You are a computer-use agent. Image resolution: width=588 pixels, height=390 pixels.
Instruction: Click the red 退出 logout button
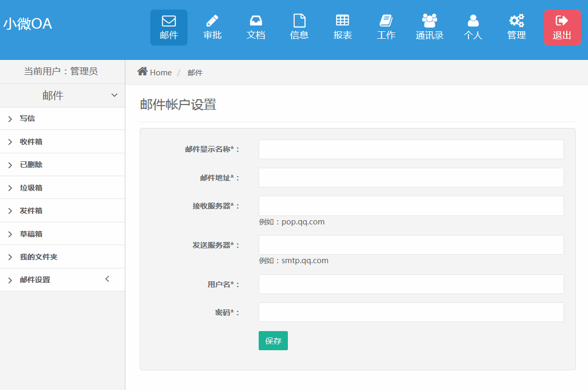tap(562, 28)
